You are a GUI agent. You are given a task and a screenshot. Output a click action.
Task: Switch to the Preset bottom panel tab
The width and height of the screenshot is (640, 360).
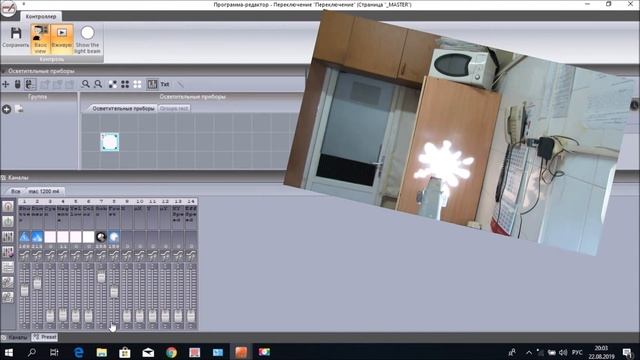[x=45, y=337]
